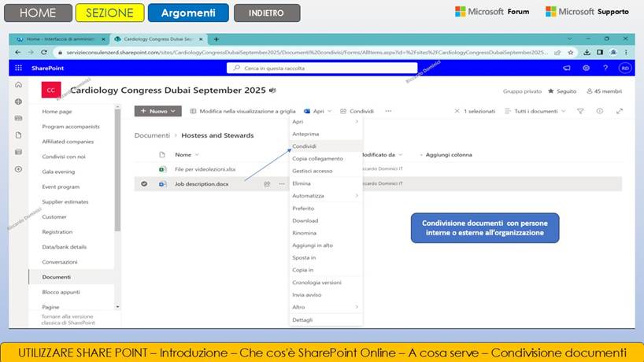This screenshot has height=362, width=644.
Task: Open the globe sites icon in left rail
Action: click(18, 102)
